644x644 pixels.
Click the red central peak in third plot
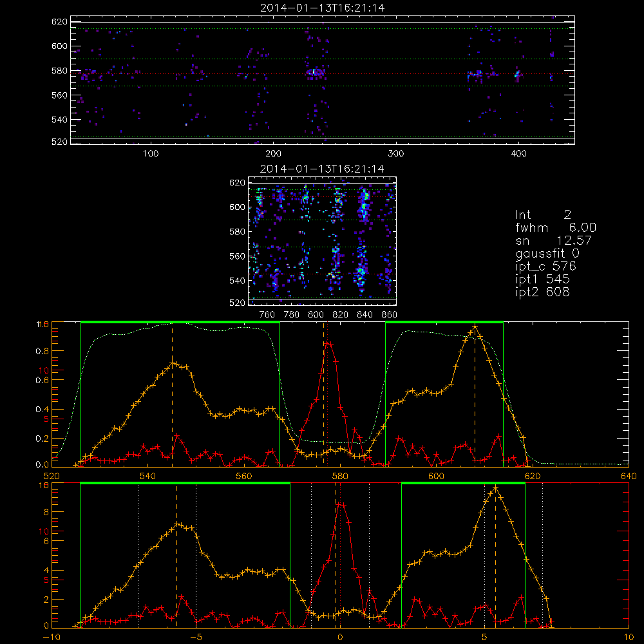pyautogui.click(x=328, y=343)
